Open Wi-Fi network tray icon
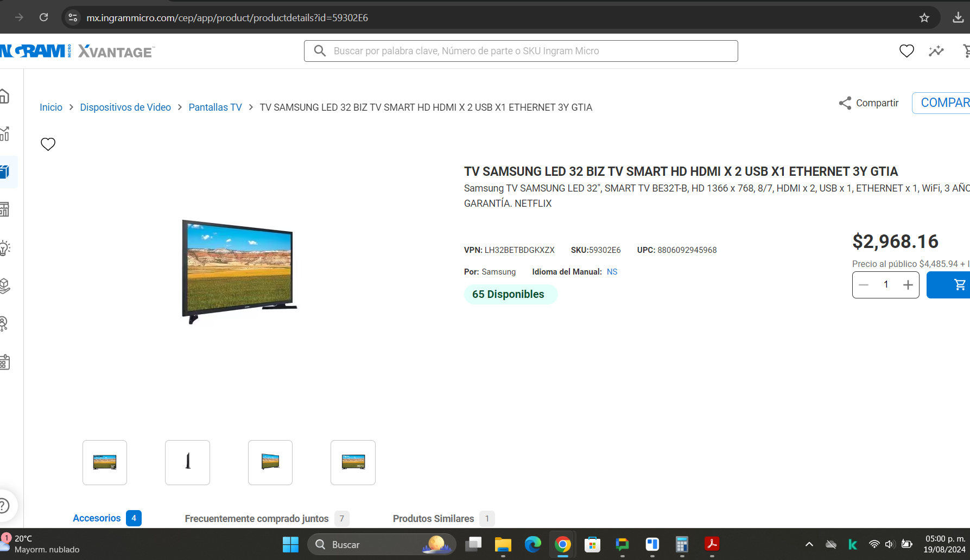 (874, 544)
